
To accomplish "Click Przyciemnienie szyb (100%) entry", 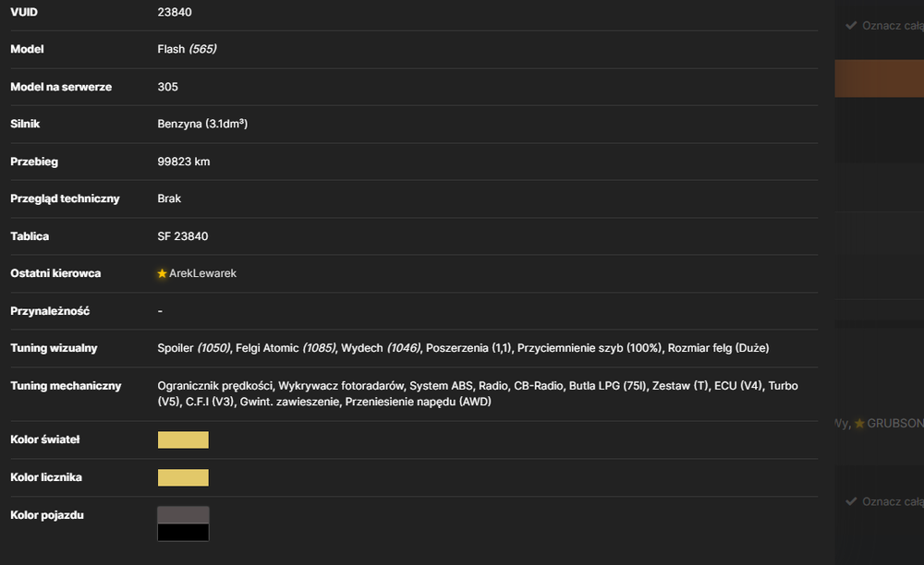I will pyautogui.click(x=590, y=348).
